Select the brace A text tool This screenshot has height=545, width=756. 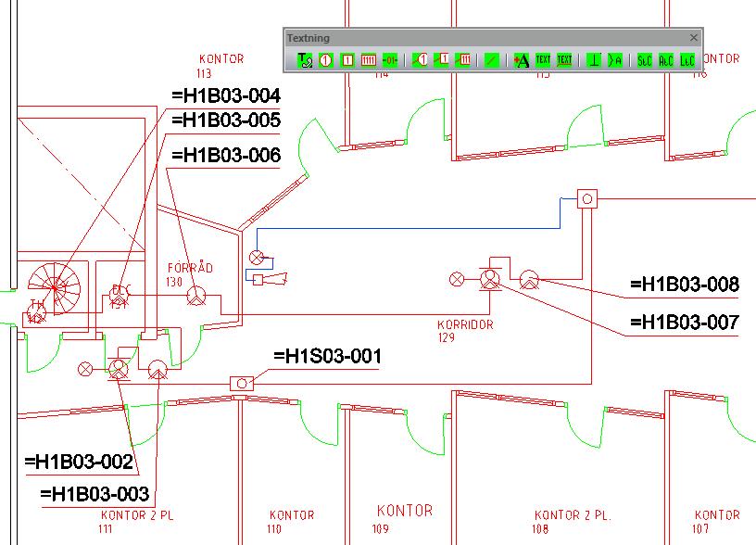click(615, 60)
